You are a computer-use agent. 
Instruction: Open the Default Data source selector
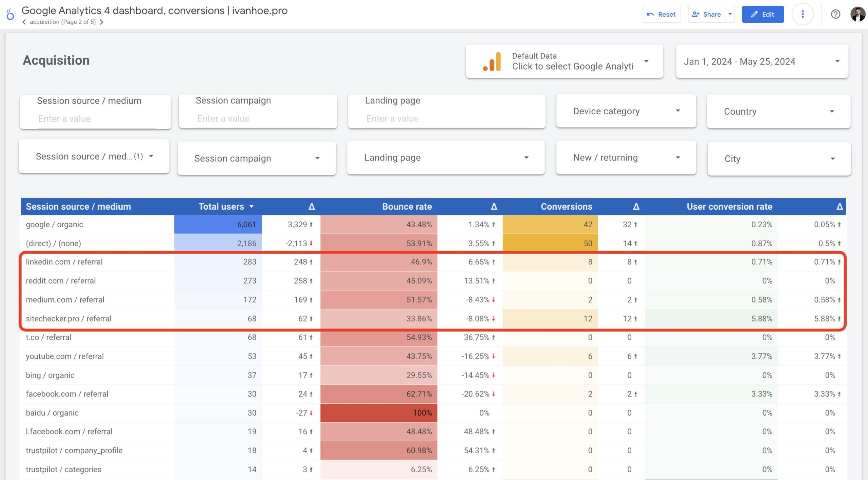pos(564,61)
